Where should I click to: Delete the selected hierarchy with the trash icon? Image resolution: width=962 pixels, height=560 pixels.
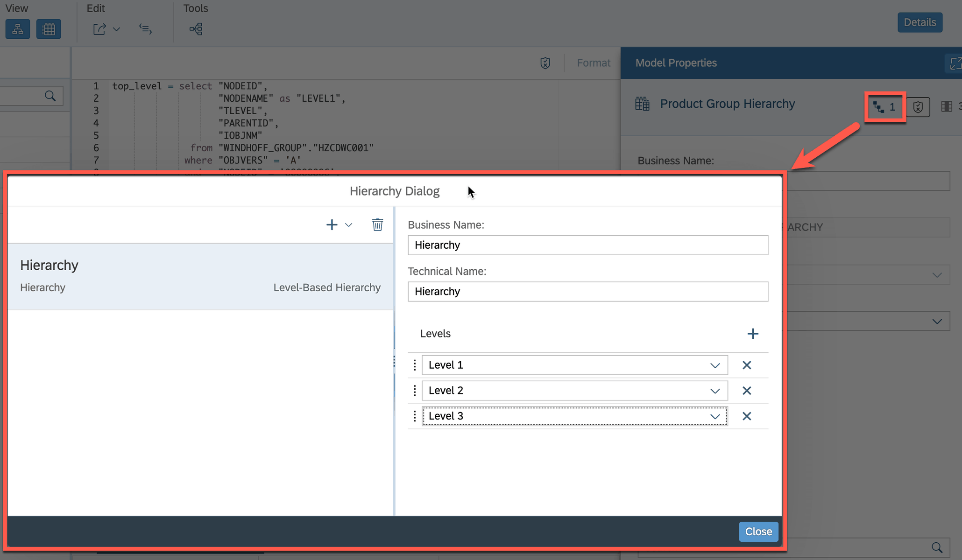377,225
